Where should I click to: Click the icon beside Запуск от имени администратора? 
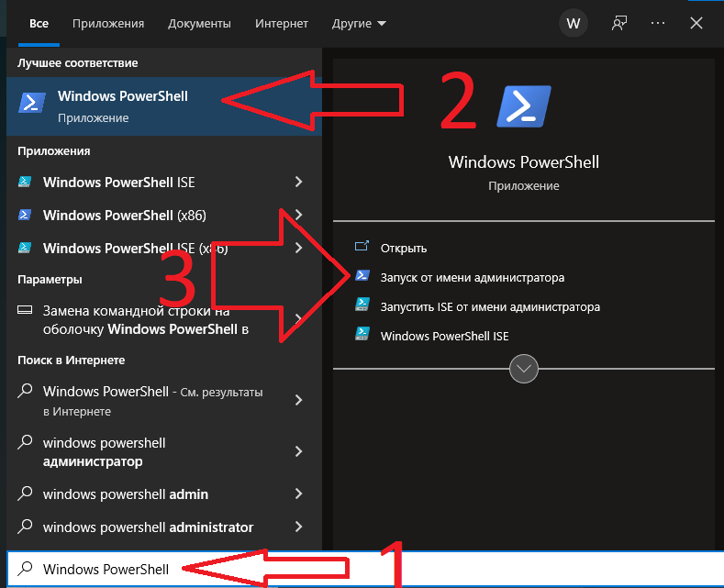pyautogui.click(x=362, y=276)
